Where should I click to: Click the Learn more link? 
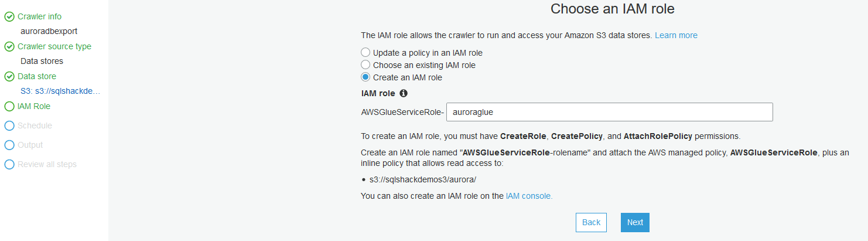[676, 35]
